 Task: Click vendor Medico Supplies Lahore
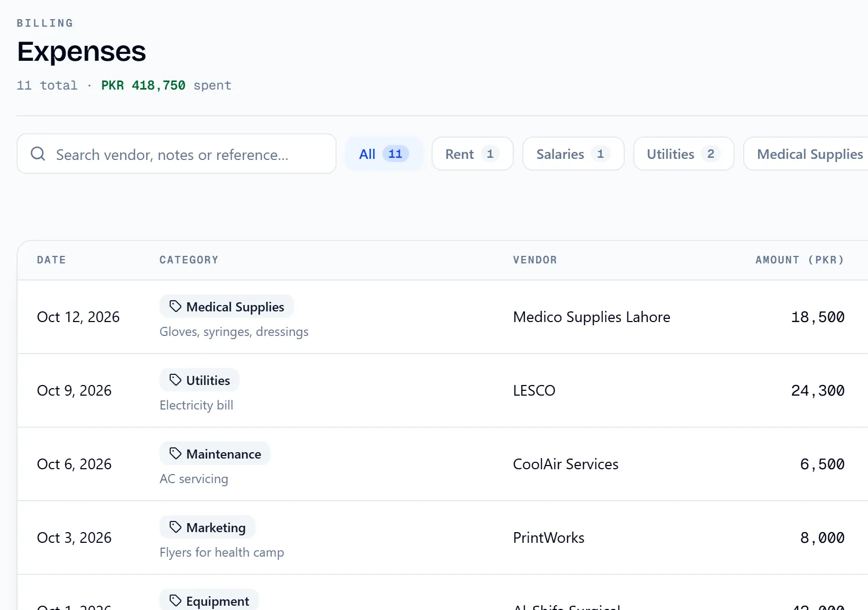pyautogui.click(x=592, y=317)
